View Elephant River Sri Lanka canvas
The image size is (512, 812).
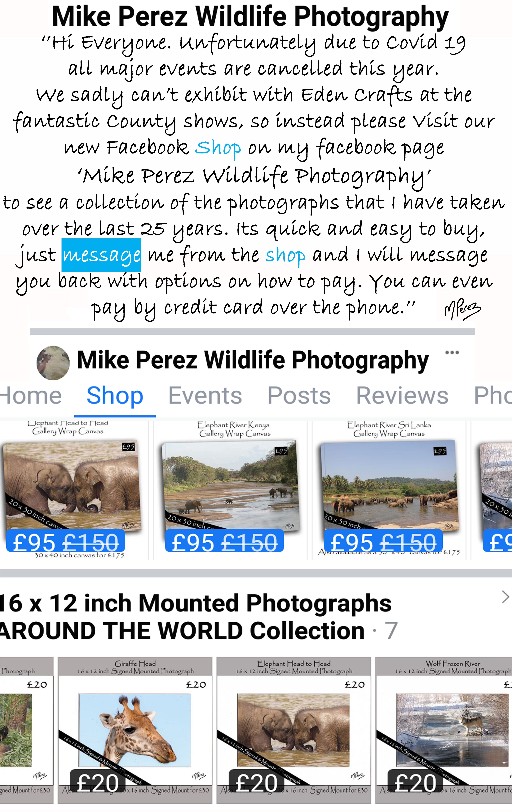coord(389,486)
